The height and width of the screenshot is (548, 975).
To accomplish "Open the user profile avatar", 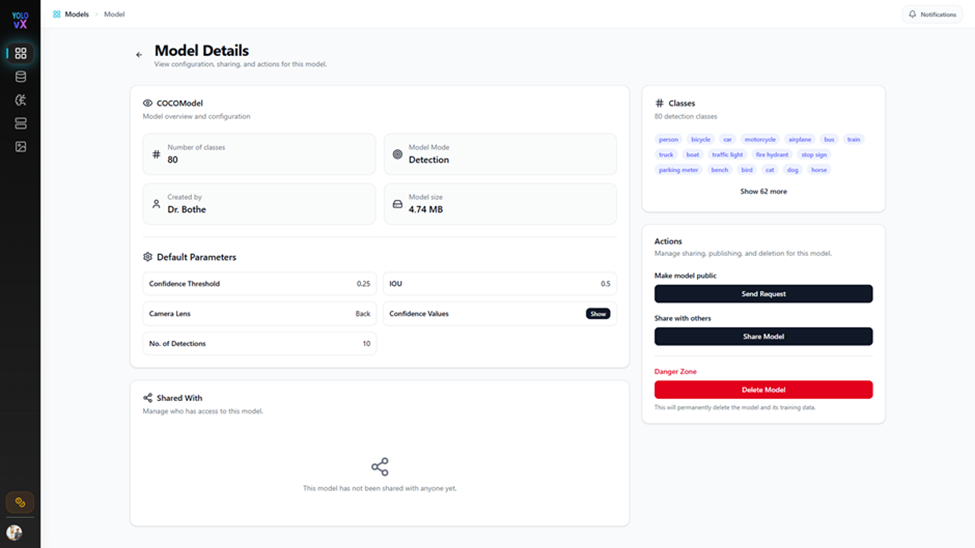I will point(14,532).
